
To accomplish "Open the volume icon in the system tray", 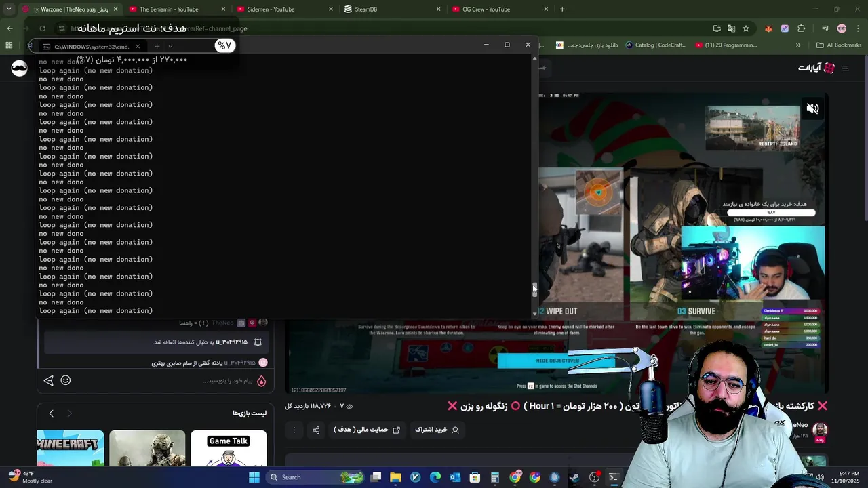I will (x=821, y=477).
